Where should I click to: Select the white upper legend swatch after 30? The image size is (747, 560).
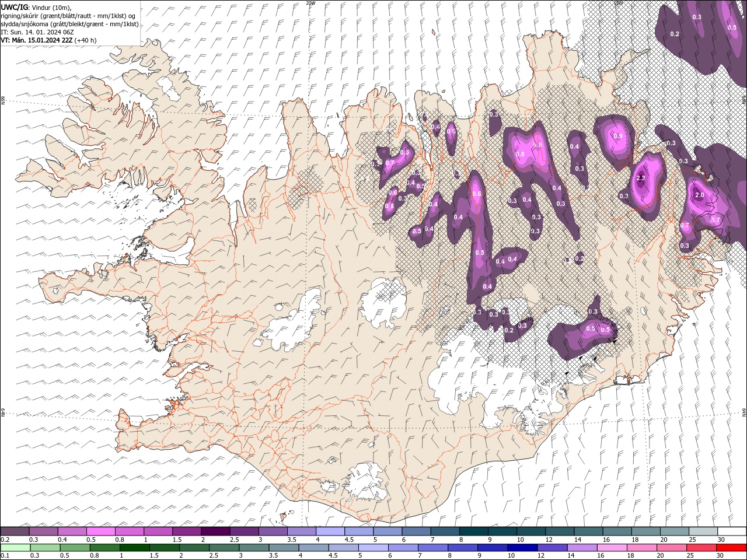coord(732,531)
